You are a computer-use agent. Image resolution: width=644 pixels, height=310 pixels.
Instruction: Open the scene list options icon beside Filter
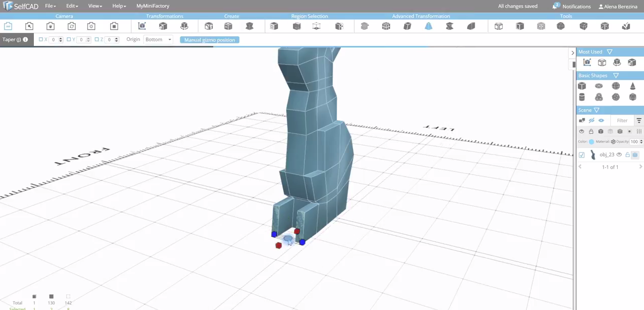(639, 121)
